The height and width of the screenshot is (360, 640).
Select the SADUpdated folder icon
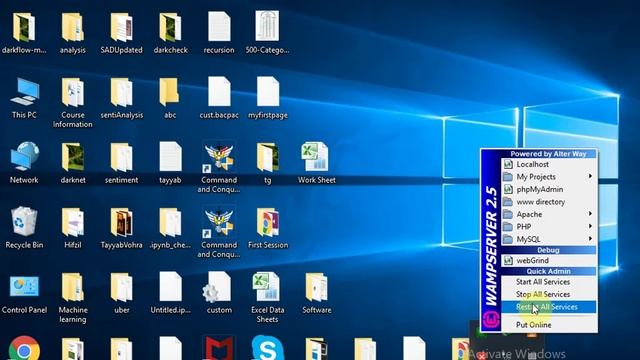tap(121, 27)
